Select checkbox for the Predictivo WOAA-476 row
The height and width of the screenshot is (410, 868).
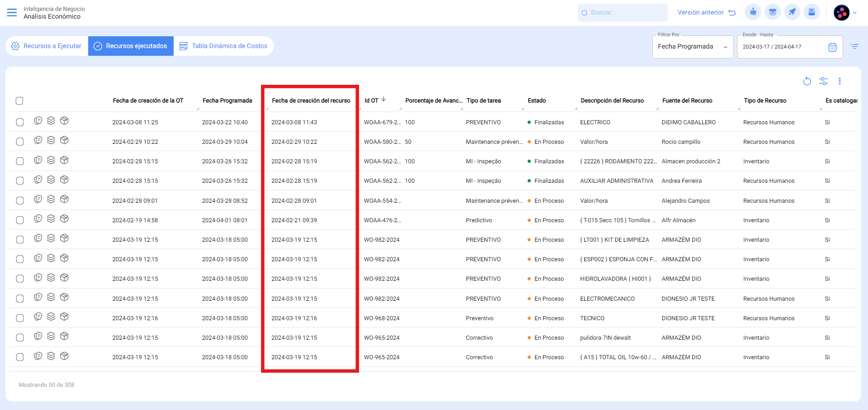pos(20,220)
